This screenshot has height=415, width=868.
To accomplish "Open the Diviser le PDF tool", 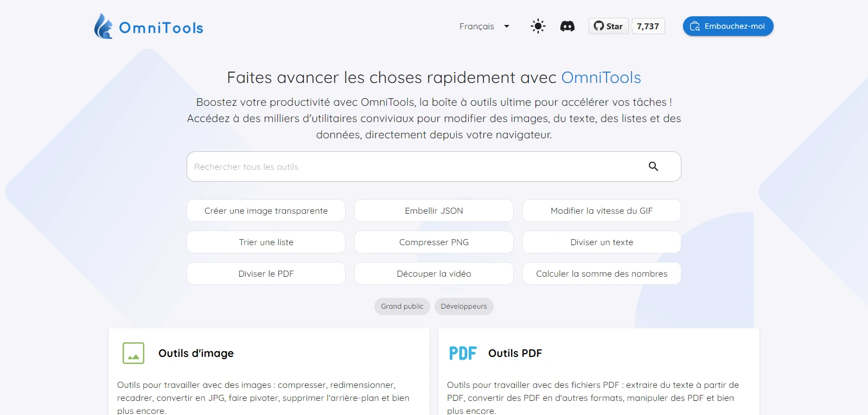I will tap(266, 273).
